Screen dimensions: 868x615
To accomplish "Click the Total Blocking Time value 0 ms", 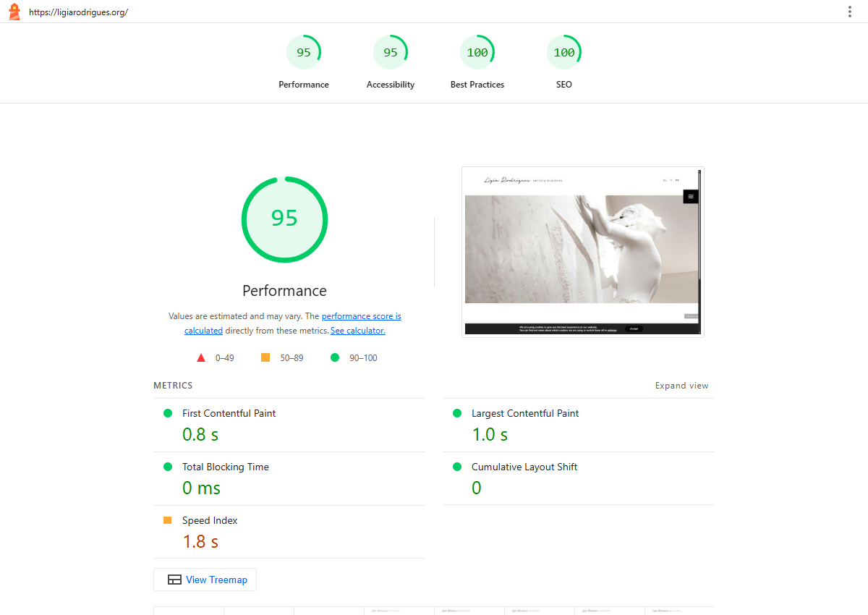I will (201, 488).
